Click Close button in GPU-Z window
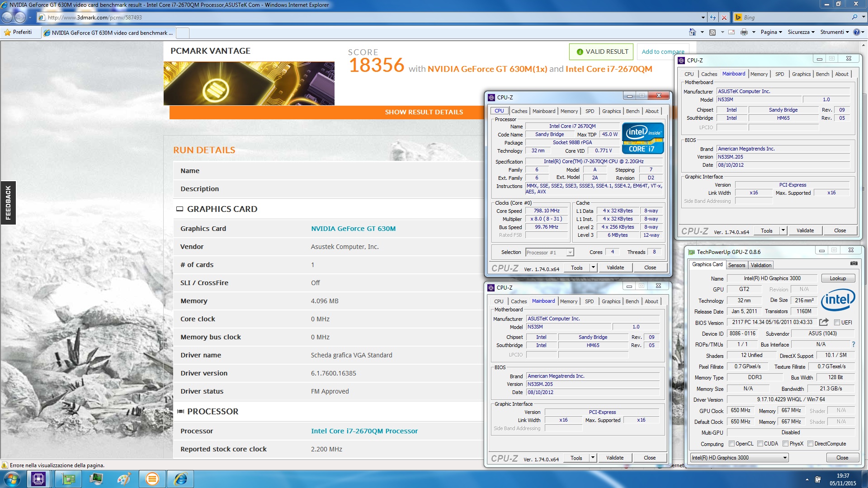This screenshot has height=488, width=868. tap(842, 458)
